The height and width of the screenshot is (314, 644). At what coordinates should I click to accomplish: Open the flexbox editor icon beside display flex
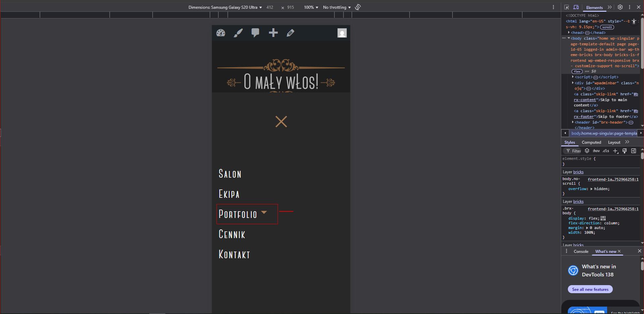pos(603,218)
